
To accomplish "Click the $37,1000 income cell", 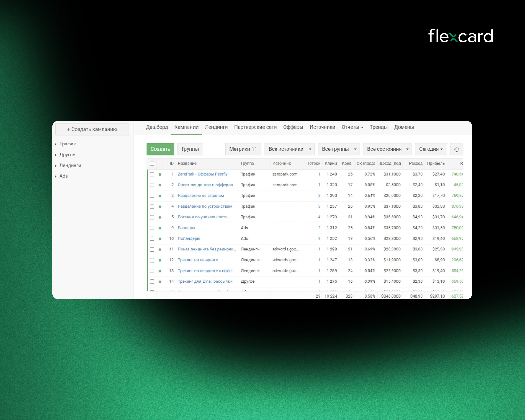I will tap(392, 206).
